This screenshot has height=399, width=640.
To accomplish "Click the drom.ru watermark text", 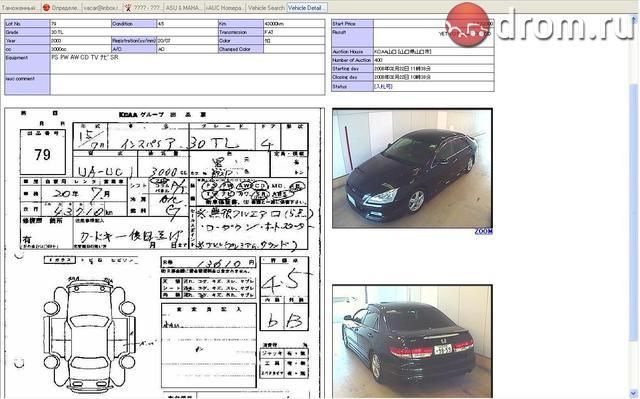I will pyautogui.click(x=565, y=25).
